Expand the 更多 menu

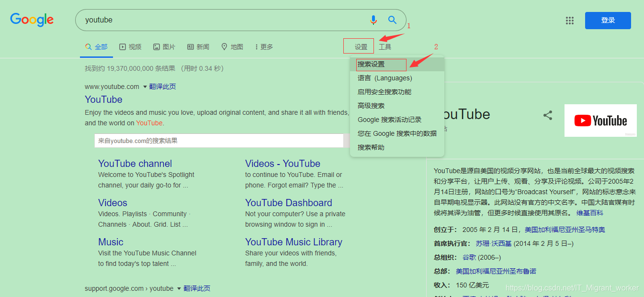264,47
